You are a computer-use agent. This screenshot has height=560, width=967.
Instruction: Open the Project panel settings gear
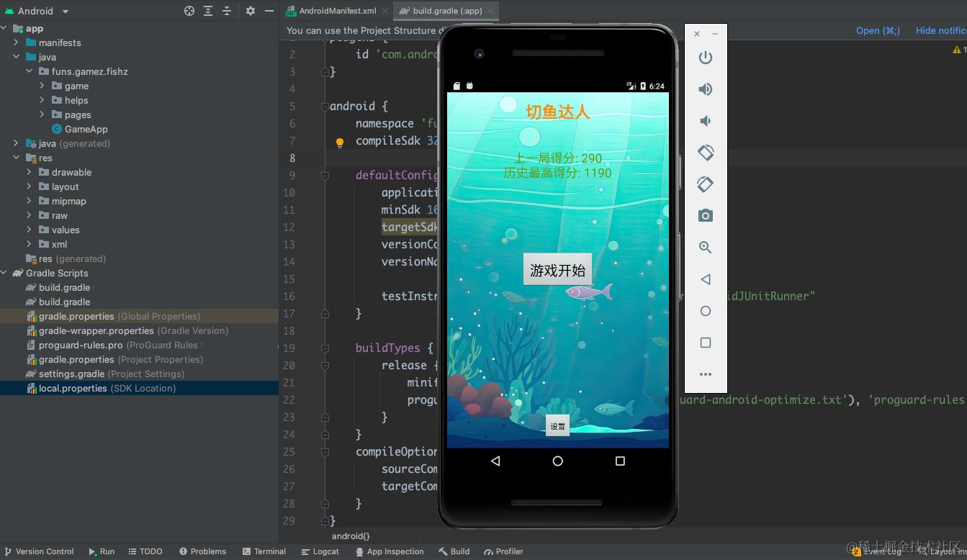point(249,11)
